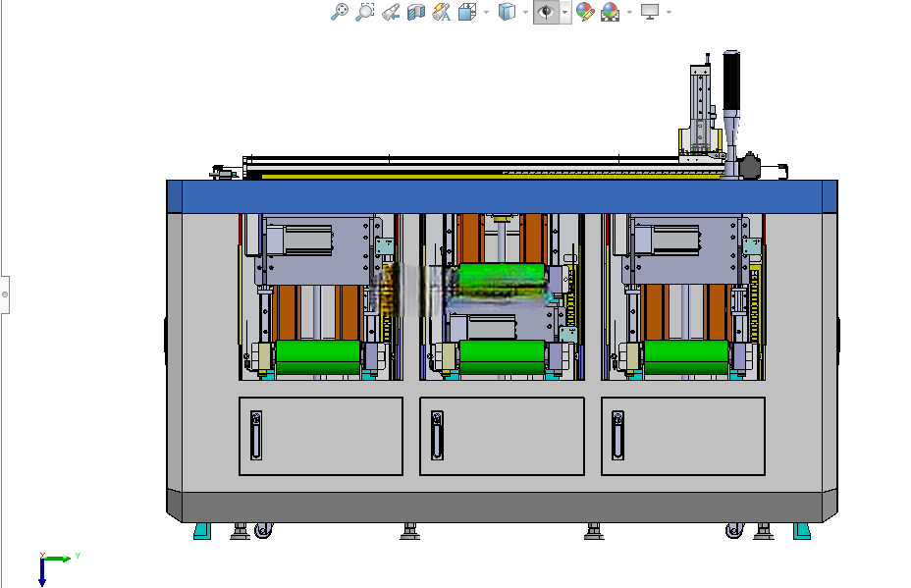Select the middle lower cabinet door handle
The height and width of the screenshot is (588, 911).
click(437, 435)
